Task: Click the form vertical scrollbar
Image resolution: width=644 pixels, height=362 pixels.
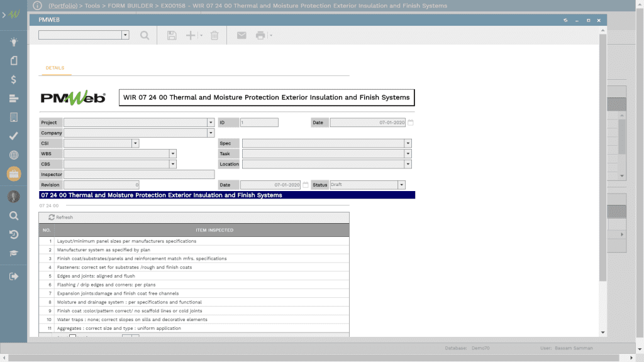Action: tap(602, 158)
